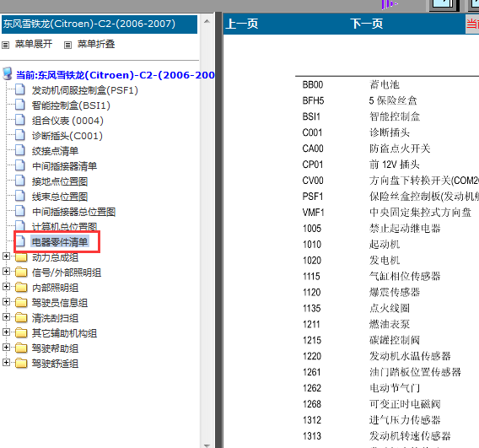
Task: Expand the 动力总成组 tree node
Action: click(x=6, y=256)
